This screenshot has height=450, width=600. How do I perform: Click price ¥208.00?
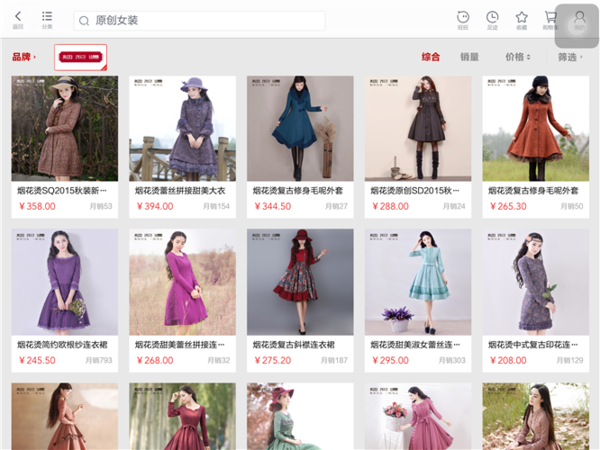point(508,360)
